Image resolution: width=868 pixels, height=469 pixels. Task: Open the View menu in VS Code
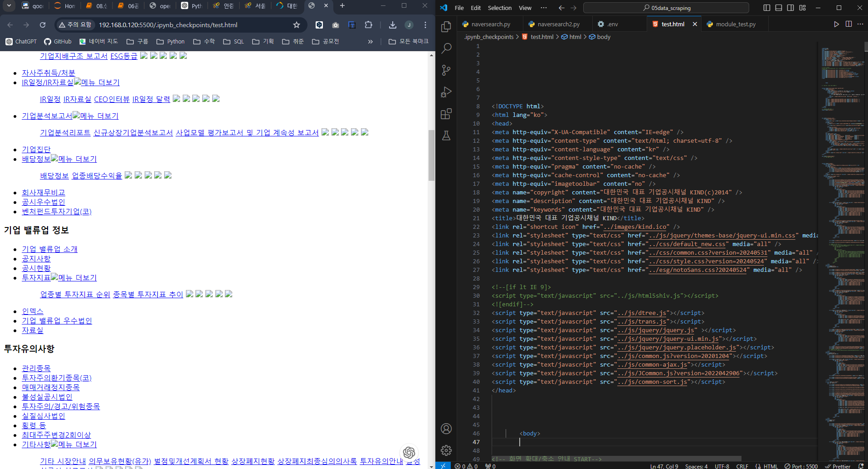tap(525, 8)
